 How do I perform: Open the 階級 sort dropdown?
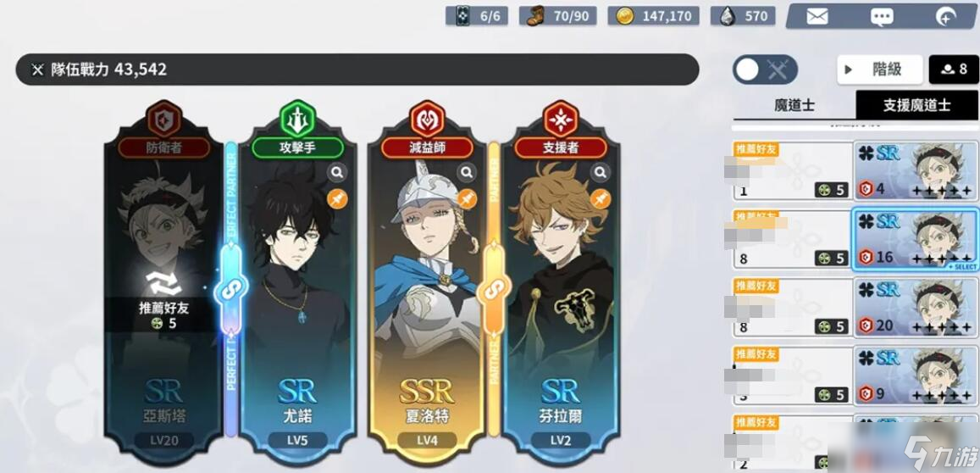click(880, 70)
